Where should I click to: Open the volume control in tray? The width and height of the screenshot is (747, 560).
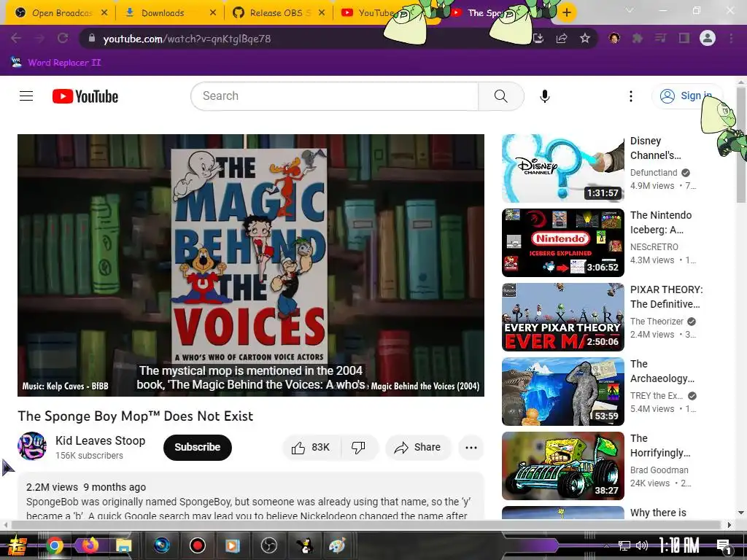pos(642,545)
